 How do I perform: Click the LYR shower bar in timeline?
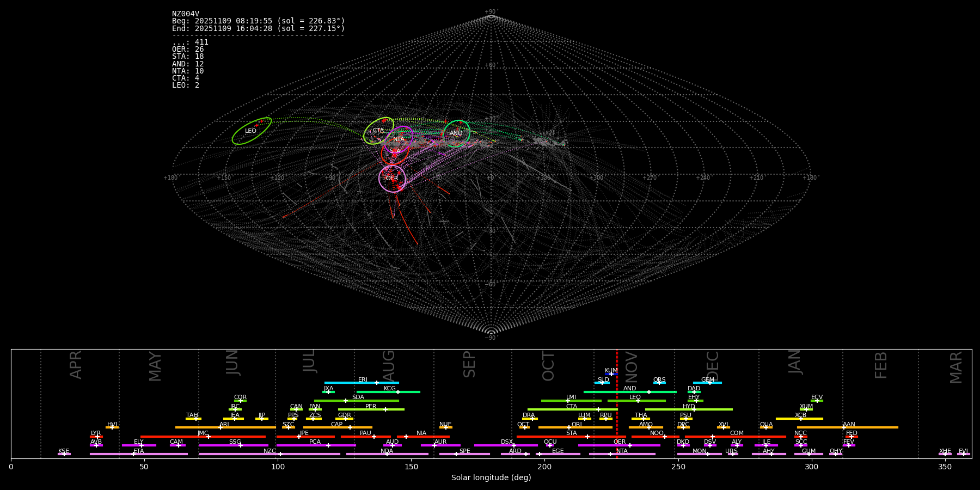click(96, 436)
